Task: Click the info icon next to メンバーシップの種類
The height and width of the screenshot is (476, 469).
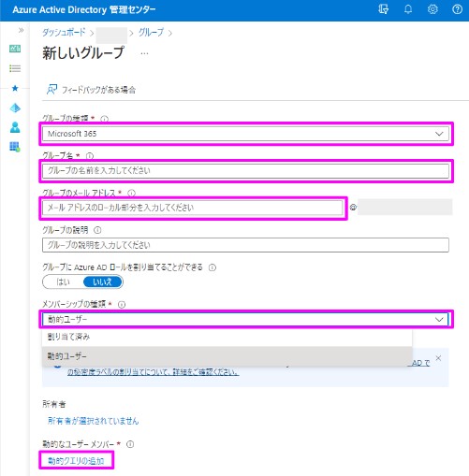Action: point(122,305)
